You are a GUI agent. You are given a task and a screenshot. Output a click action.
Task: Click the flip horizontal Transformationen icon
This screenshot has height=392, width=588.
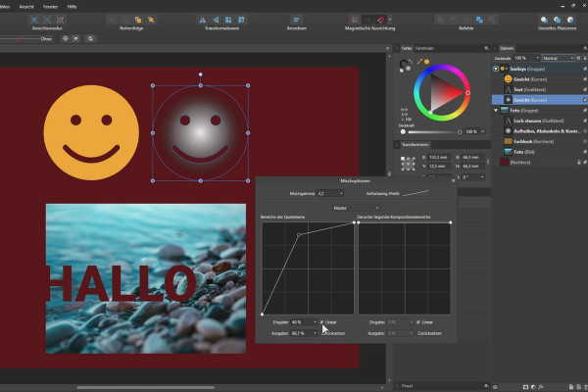pos(203,20)
